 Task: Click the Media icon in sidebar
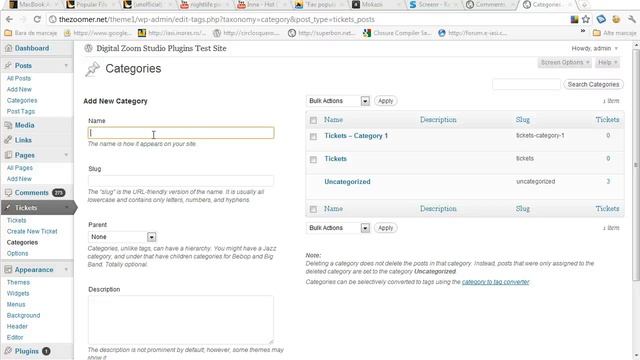point(8,125)
